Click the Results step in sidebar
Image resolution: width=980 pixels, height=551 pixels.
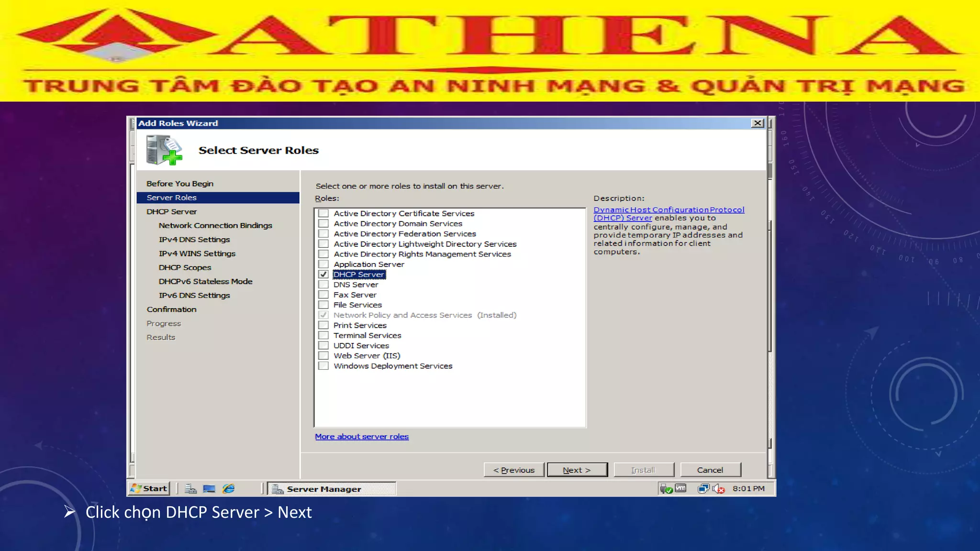click(161, 337)
